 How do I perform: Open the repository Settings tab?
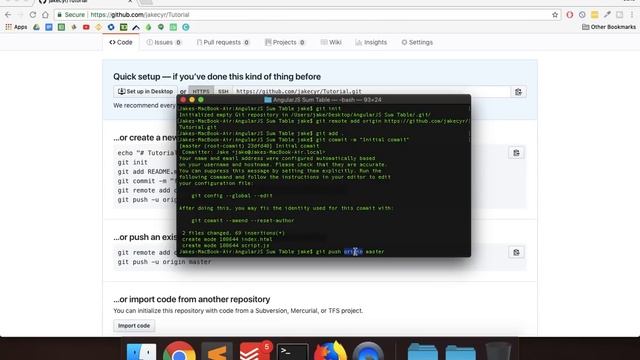[417, 42]
